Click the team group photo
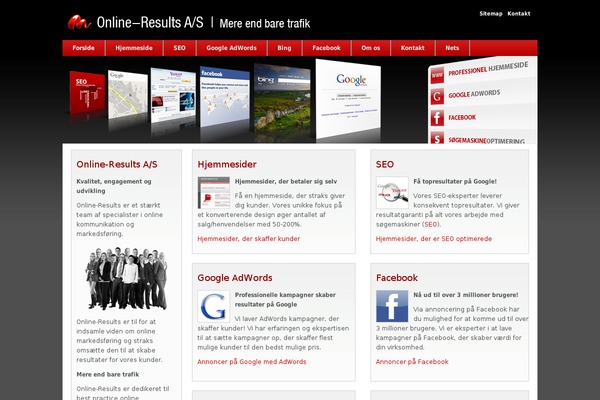 (x=126, y=278)
